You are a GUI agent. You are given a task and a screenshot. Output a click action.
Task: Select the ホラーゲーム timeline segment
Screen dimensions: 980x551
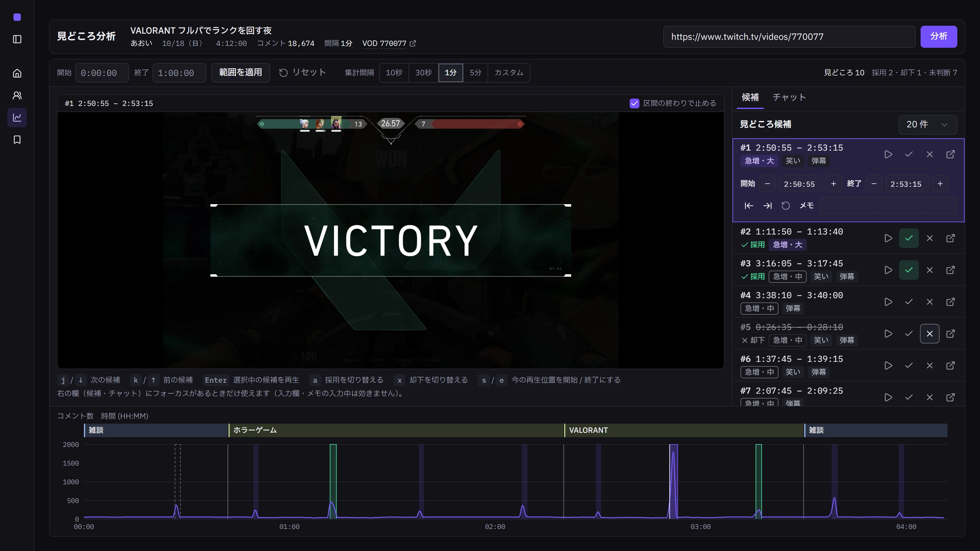coord(396,430)
